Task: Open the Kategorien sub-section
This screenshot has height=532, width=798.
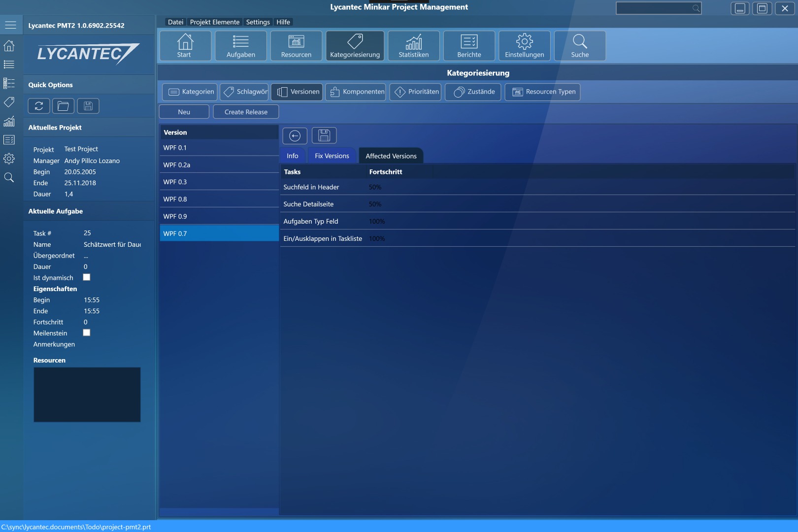Action: click(191, 92)
